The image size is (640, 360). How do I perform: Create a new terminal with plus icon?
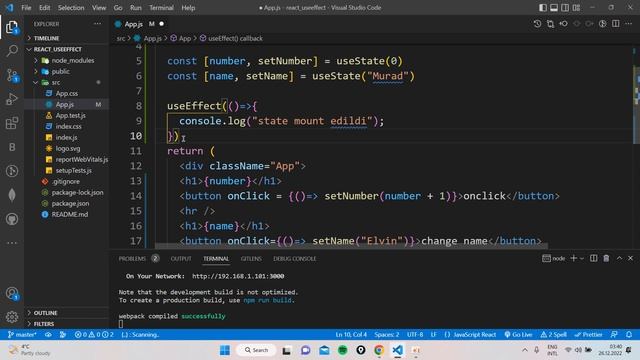click(573, 258)
